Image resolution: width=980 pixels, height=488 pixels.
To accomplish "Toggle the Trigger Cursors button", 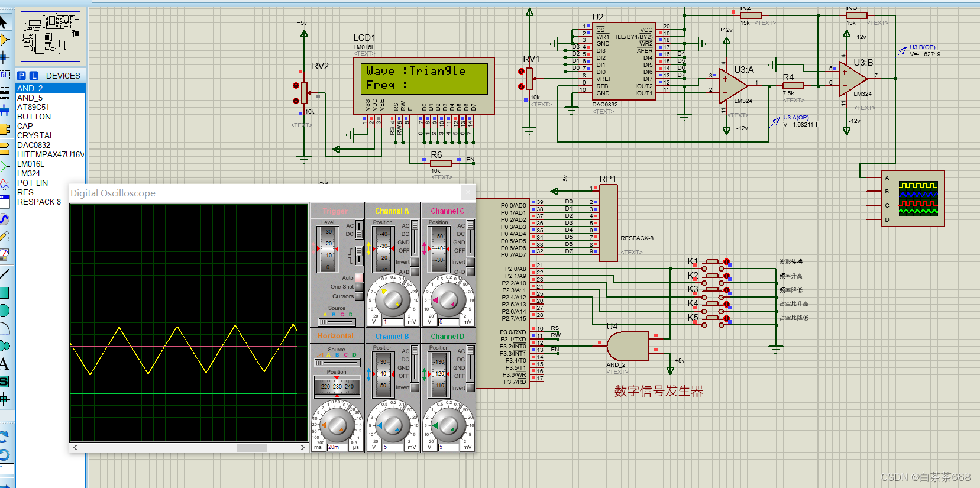I will click(x=359, y=296).
